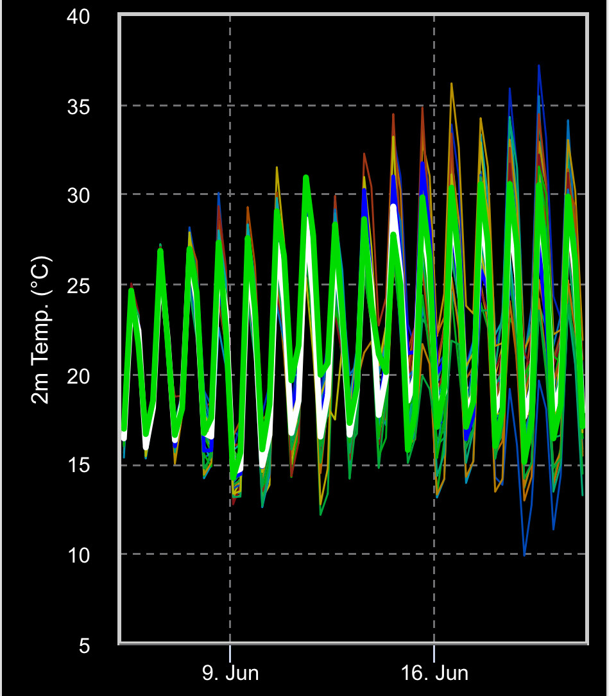Click the y-axis value 15
616x696 pixels.
78,466
